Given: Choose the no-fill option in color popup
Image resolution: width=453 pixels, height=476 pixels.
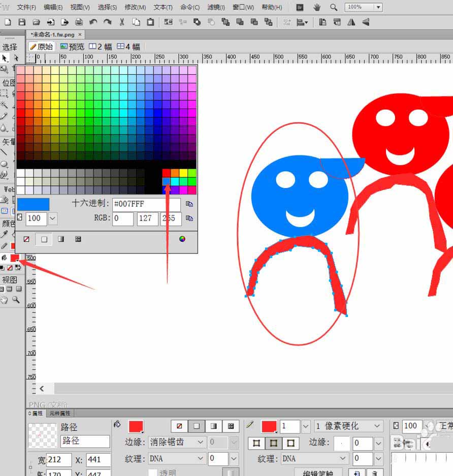Looking at the screenshot, I should pos(26,239).
